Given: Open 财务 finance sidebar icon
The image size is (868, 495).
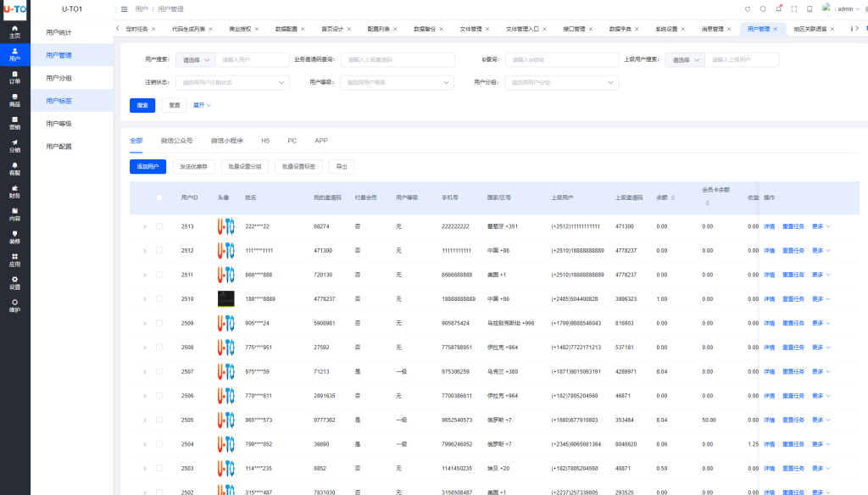Looking at the screenshot, I should 15,192.
